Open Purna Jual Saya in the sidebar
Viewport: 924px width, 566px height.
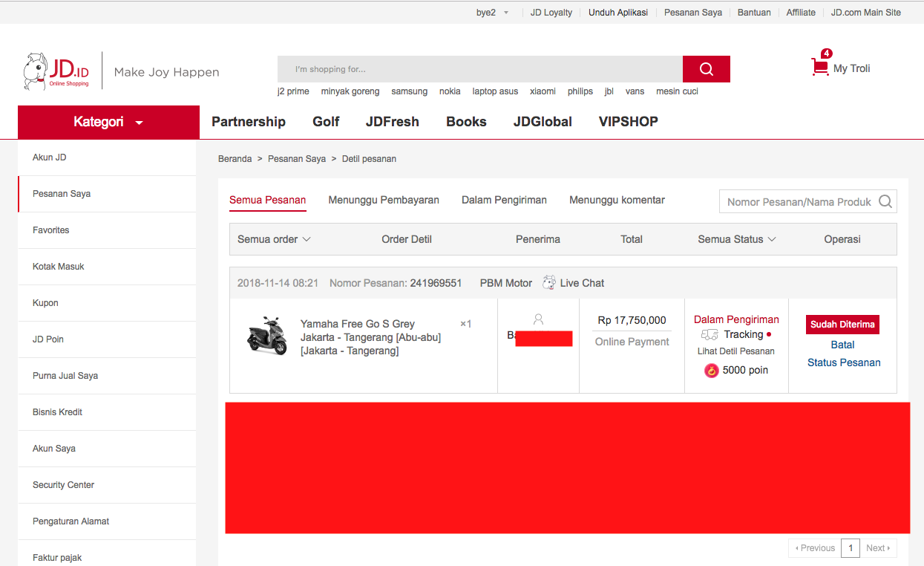(107, 376)
